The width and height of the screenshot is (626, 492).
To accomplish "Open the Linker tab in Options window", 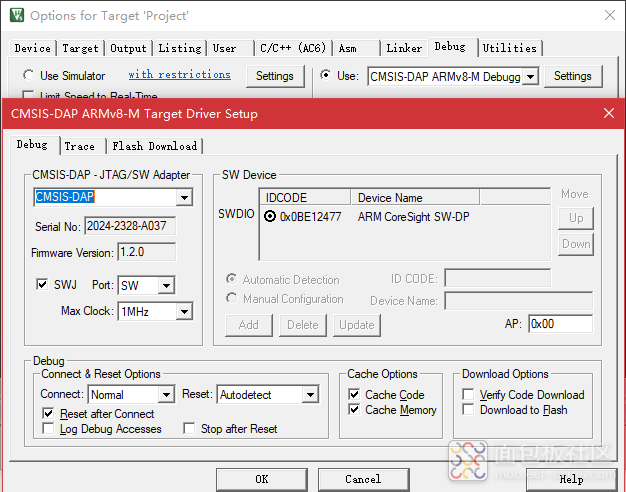I will [x=404, y=48].
